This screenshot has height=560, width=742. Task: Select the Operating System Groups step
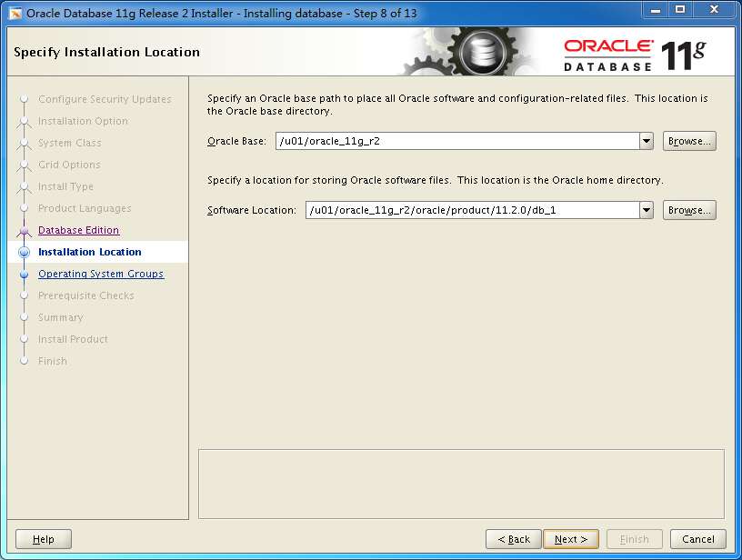[x=100, y=274]
